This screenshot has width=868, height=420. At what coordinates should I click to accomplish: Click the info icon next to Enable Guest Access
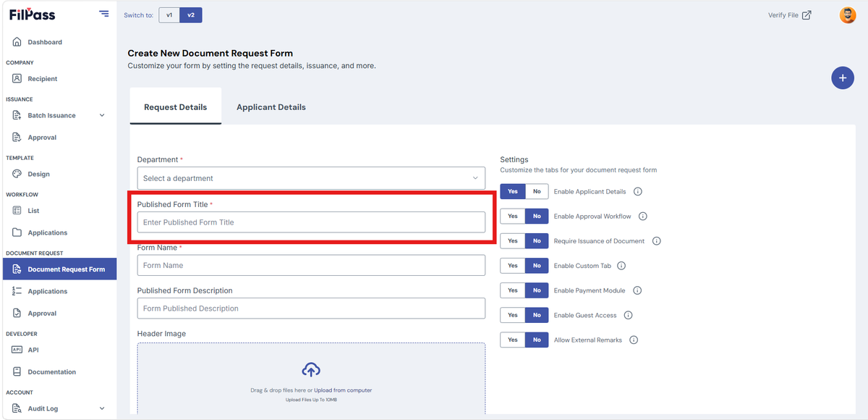pos(628,315)
